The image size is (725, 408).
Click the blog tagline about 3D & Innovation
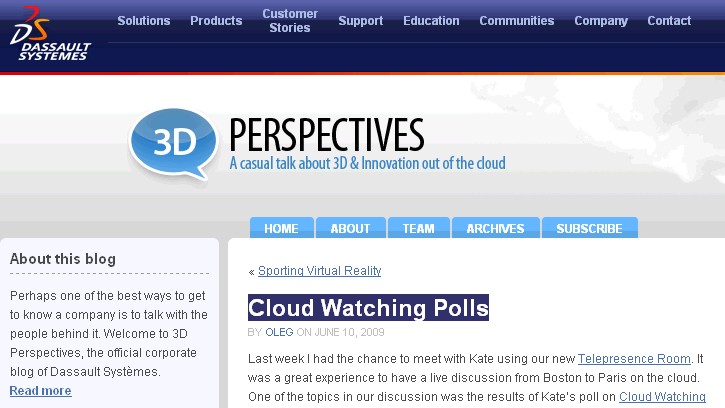[368, 163]
